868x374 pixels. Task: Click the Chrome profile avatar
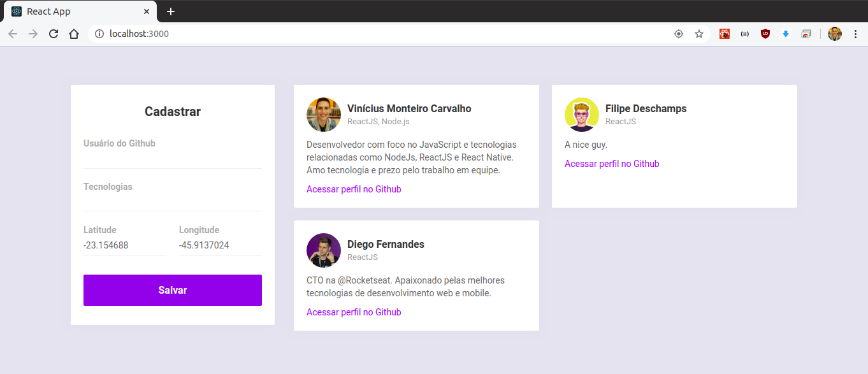[834, 33]
